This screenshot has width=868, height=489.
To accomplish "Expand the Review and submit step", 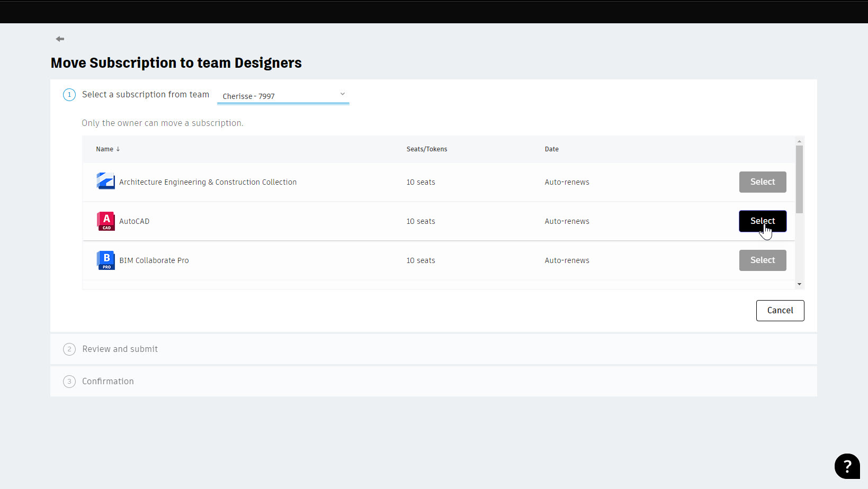I will tap(434, 349).
